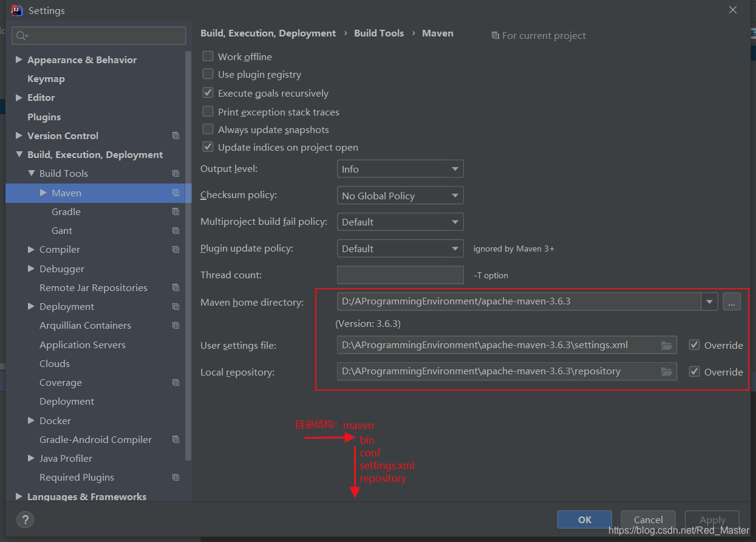Select Keymap in settings tree
The height and width of the screenshot is (542, 756).
click(x=46, y=78)
